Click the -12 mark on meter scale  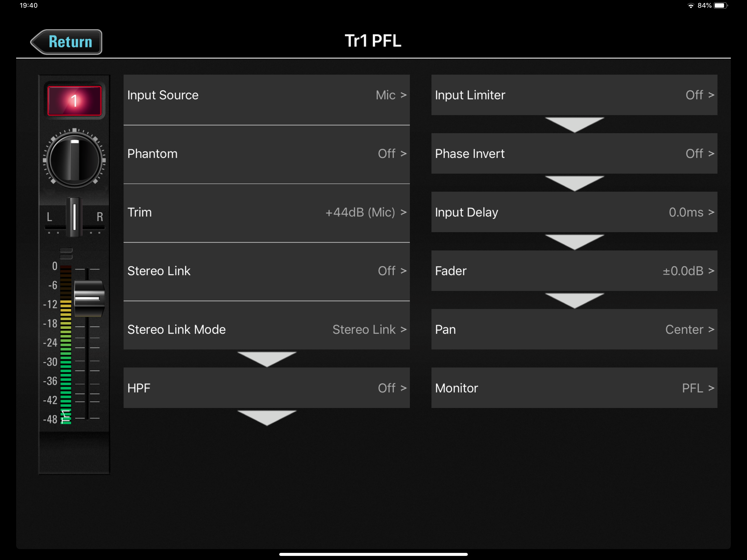coord(50,304)
